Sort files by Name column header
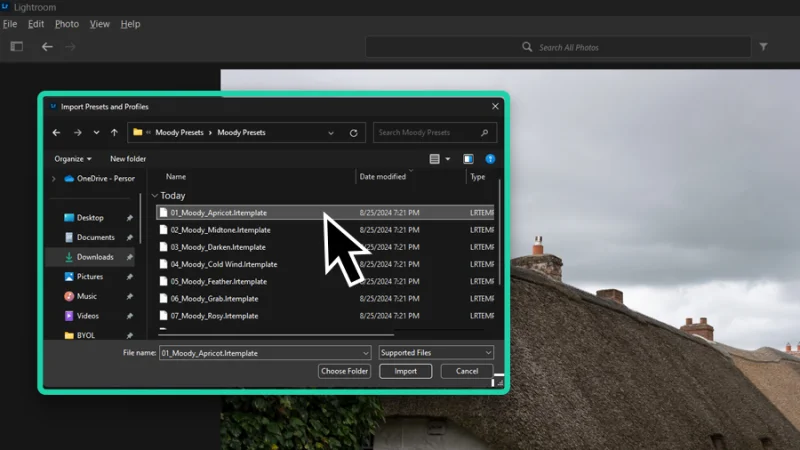The image size is (800, 450). tap(176, 177)
